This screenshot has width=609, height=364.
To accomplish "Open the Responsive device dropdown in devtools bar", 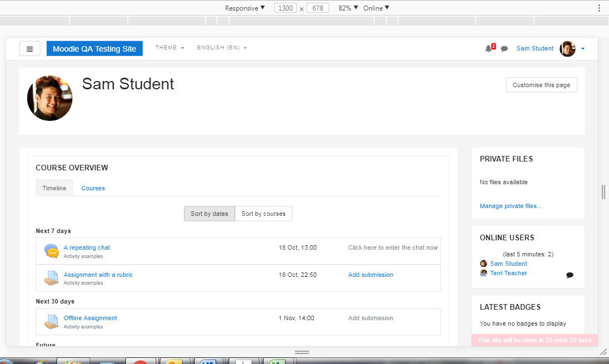I will pyautogui.click(x=245, y=8).
